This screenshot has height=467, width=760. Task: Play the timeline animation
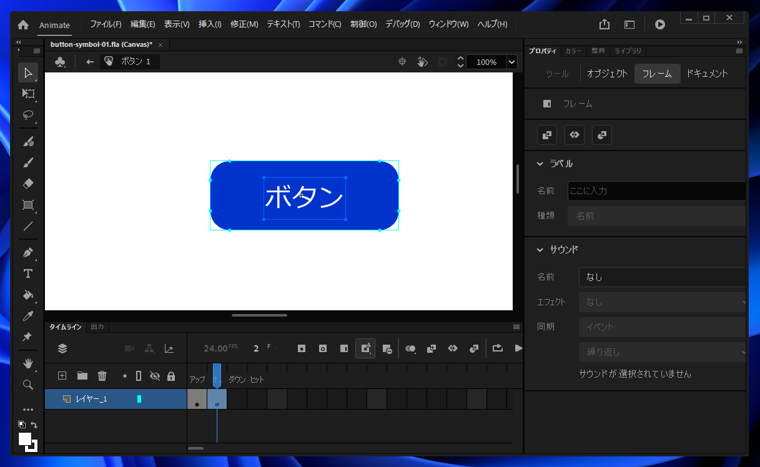click(x=518, y=348)
